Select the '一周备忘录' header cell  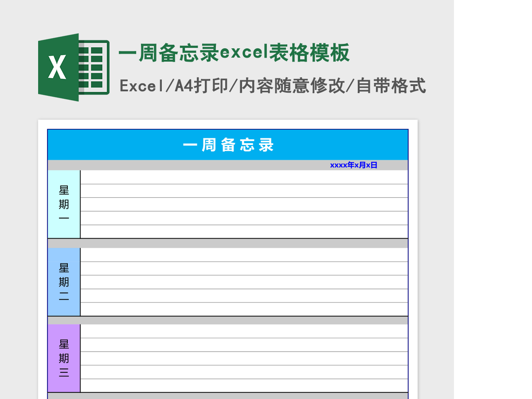[228, 145]
